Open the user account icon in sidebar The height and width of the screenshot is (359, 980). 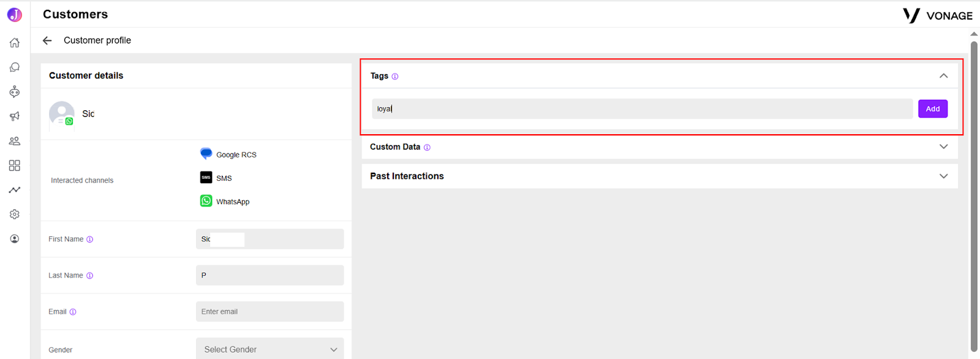click(x=15, y=239)
